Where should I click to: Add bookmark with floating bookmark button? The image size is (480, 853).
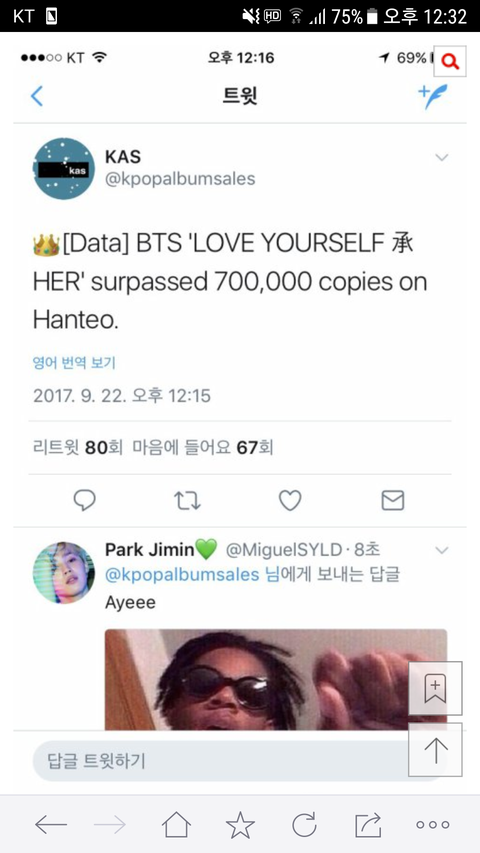point(435,688)
